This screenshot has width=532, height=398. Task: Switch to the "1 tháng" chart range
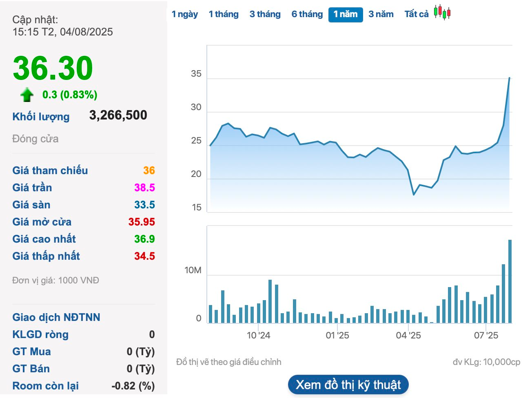[224, 14]
